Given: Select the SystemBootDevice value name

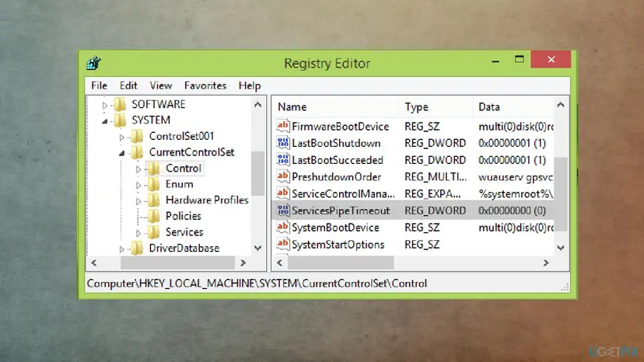Looking at the screenshot, I should [335, 228].
